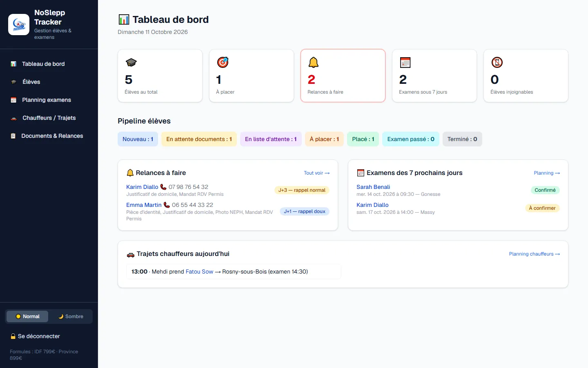Screen dimensions: 588x368
Task: Click the clipboard icon beside Documents & Relances
Action: (13, 136)
